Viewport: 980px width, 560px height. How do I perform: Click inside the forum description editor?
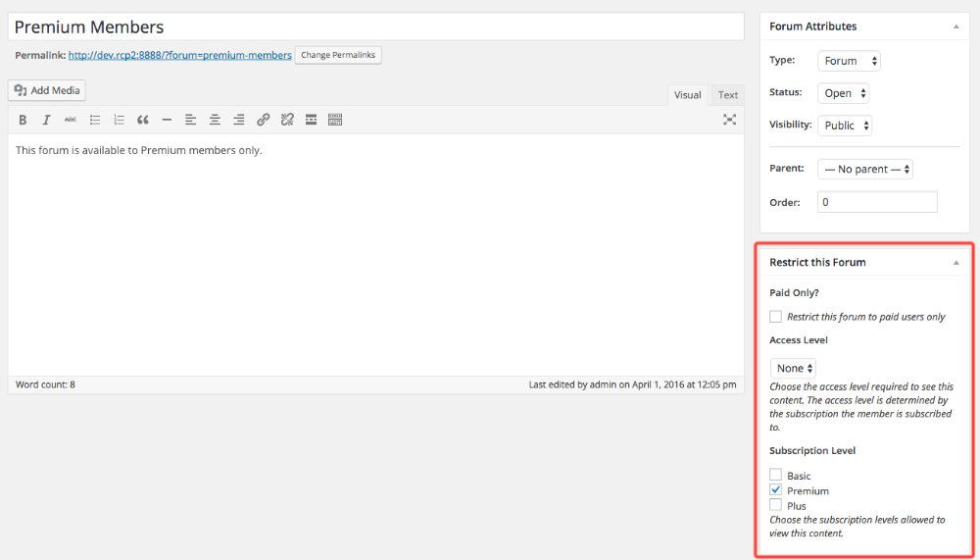(376, 254)
